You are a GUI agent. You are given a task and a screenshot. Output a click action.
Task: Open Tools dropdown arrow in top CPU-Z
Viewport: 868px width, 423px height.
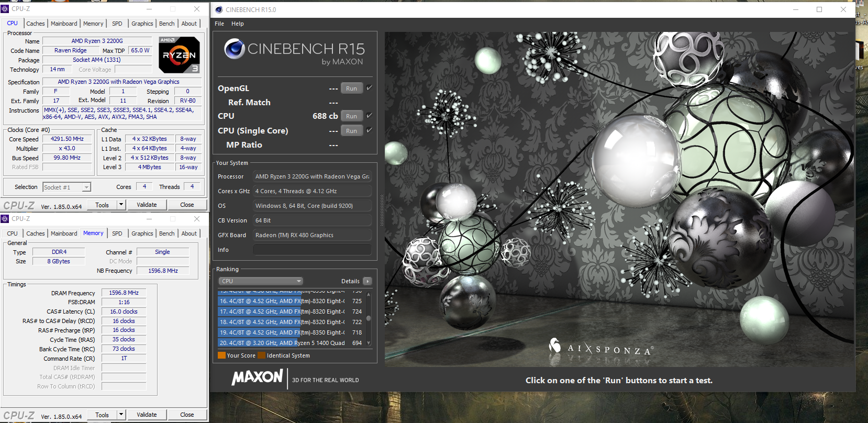click(121, 205)
